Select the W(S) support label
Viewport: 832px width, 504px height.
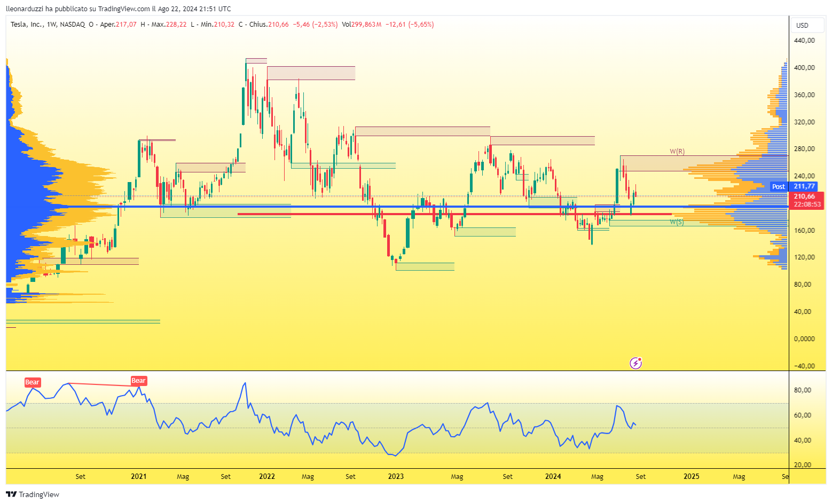tap(677, 222)
